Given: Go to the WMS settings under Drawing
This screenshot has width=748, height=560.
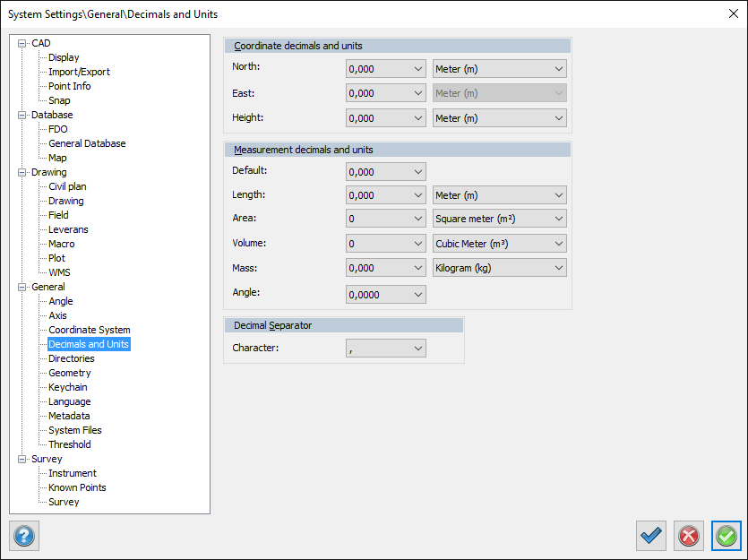Looking at the screenshot, I should (59, 272).
